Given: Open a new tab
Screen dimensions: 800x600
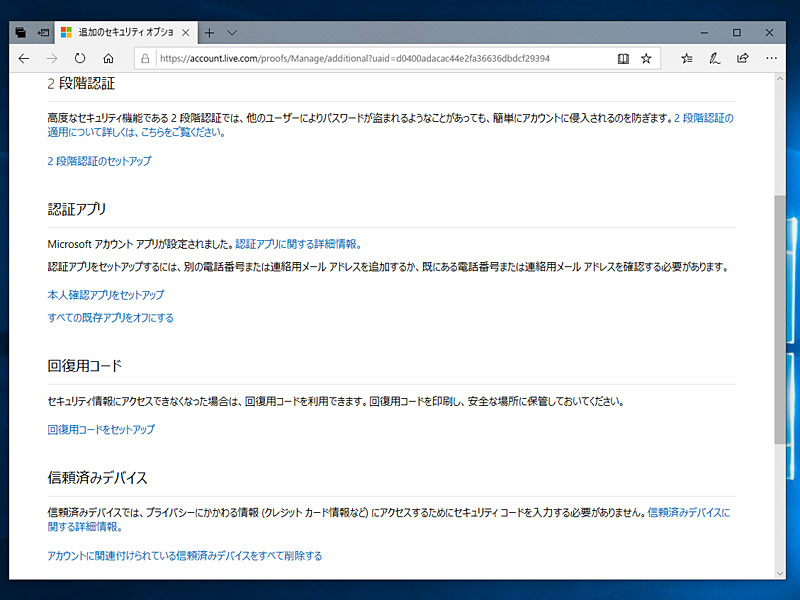Looking at the screenshot, I should [x=210, y=31].
